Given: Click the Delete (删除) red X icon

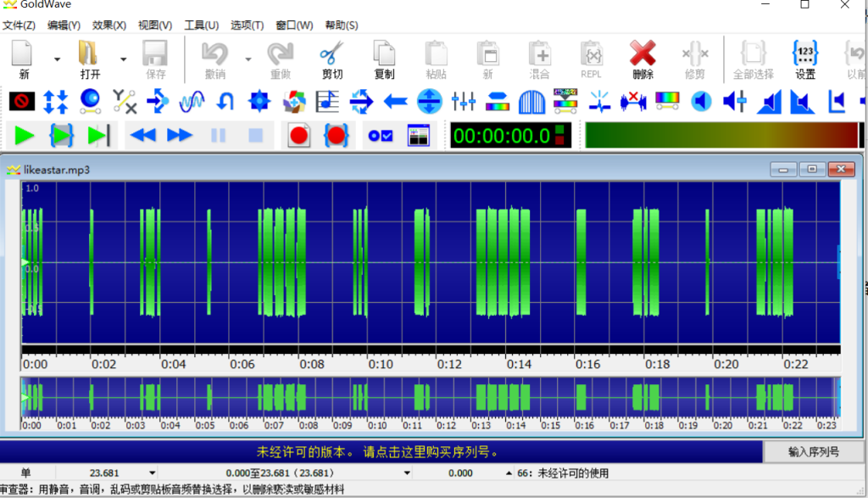Looking at the screenshot, I should pos(643,59).
